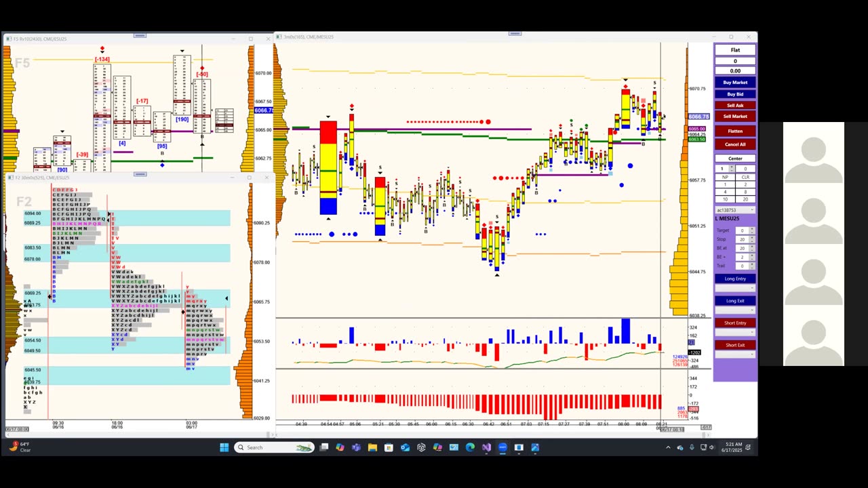Screen dimensions: 868x488
Task: Set quantity preset to 4
Action: [725, 192]
